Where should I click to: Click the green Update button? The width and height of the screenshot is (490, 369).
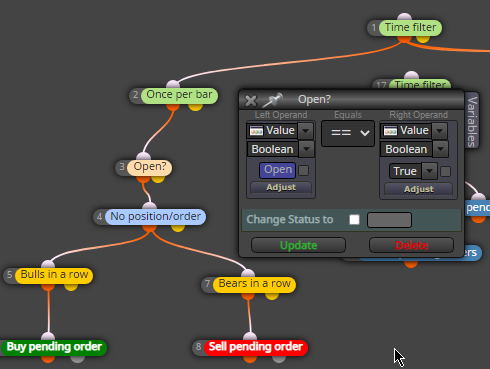[x=298, y=245]
